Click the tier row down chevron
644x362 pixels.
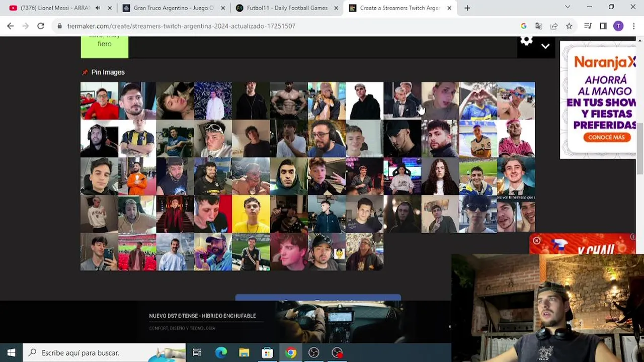click(x=545, y=46)
